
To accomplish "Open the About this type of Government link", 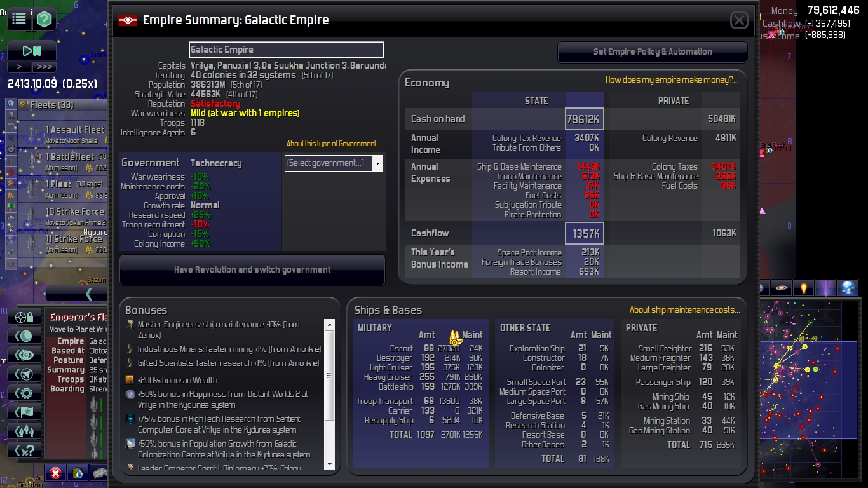I will click(x=333, y=144).
